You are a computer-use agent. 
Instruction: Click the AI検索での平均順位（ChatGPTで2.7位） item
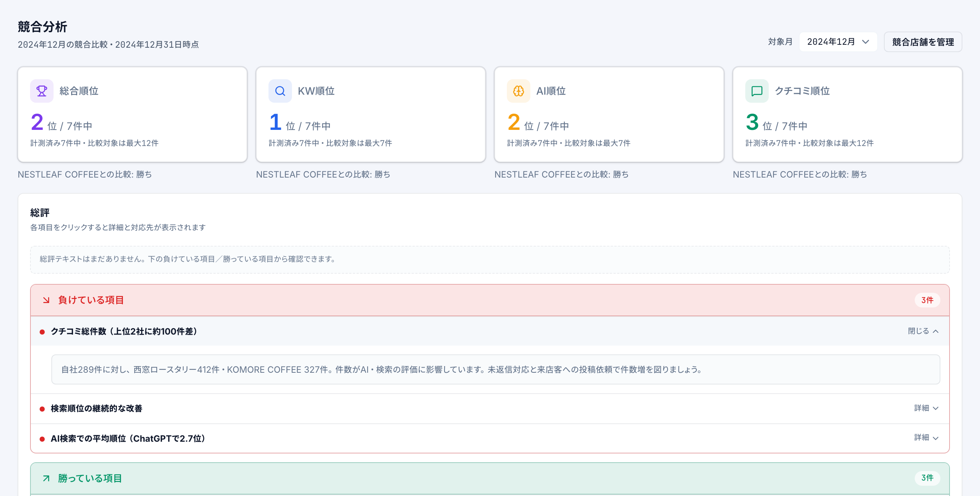[x=490, y=438]
